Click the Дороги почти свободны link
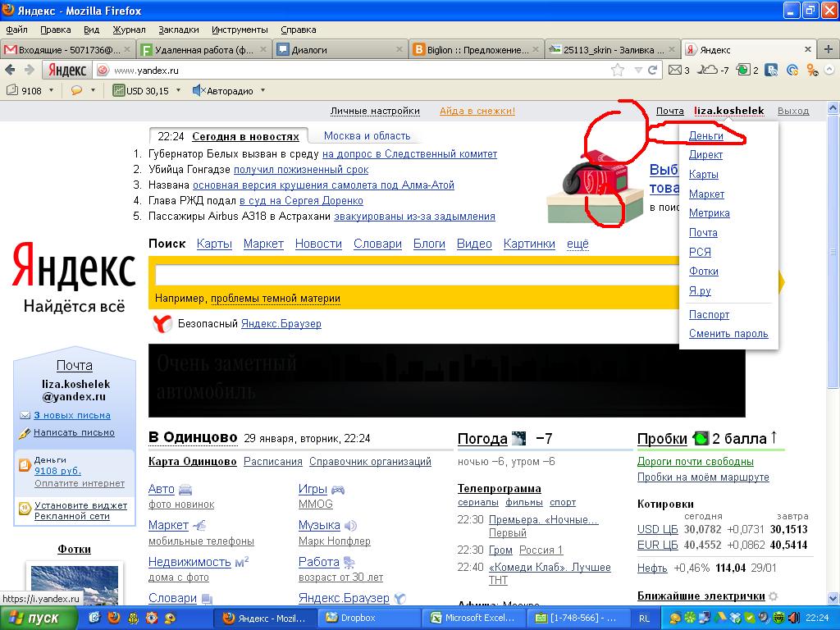This screenshot has width=840, height=630. click(x=696, y=462)
